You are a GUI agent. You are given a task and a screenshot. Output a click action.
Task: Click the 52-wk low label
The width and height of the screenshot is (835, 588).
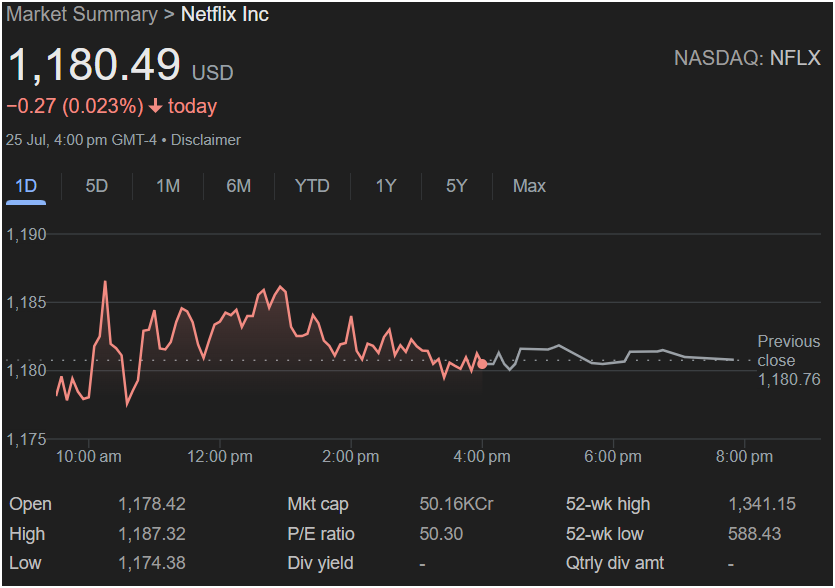point(605,534)
